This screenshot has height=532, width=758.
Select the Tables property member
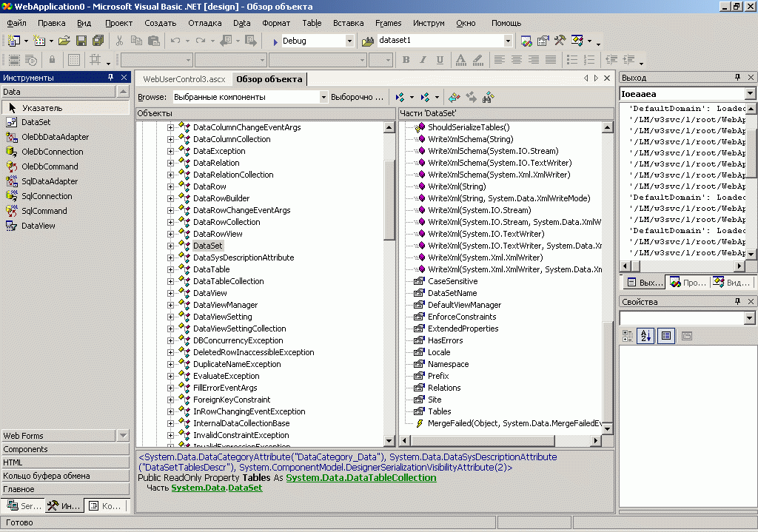click(439, 411)
